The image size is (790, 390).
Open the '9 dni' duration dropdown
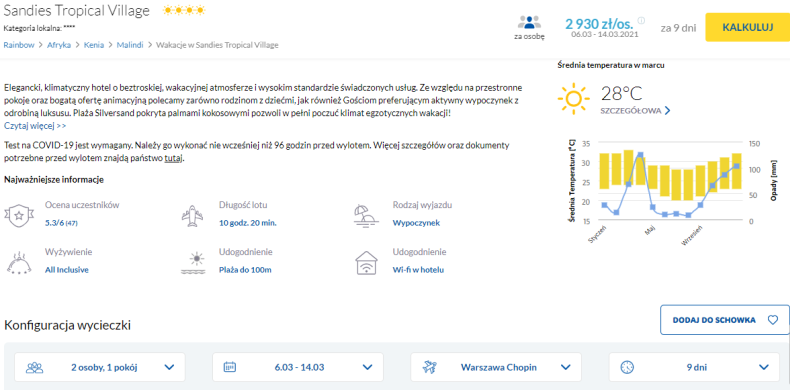tap(694, 367)
